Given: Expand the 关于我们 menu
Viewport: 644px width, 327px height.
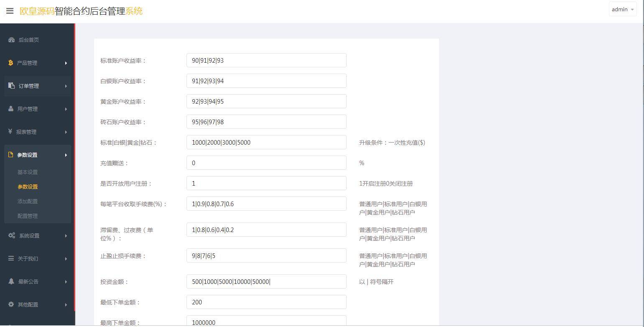Looking at the screenshot, I should pos(28,258).
